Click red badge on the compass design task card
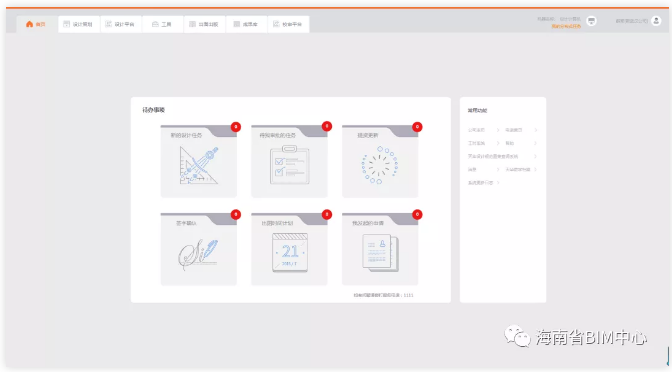The image size is (672, 372). 236,127
